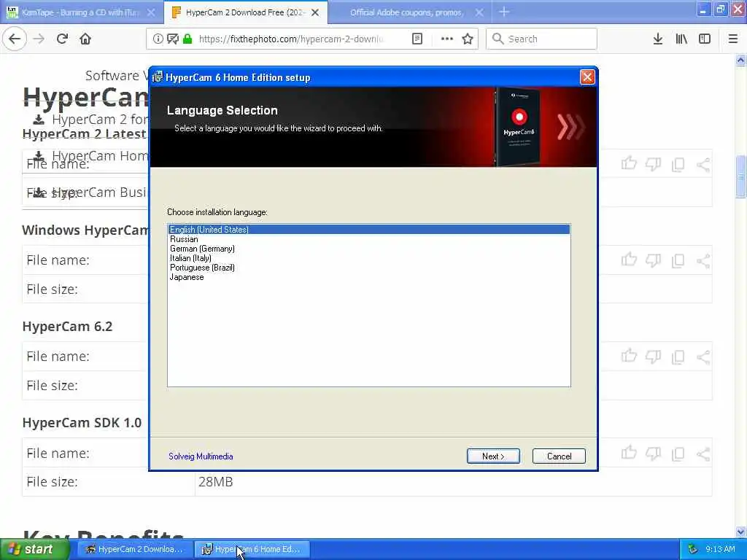Open page actions three-dot menu

(447, 39)
